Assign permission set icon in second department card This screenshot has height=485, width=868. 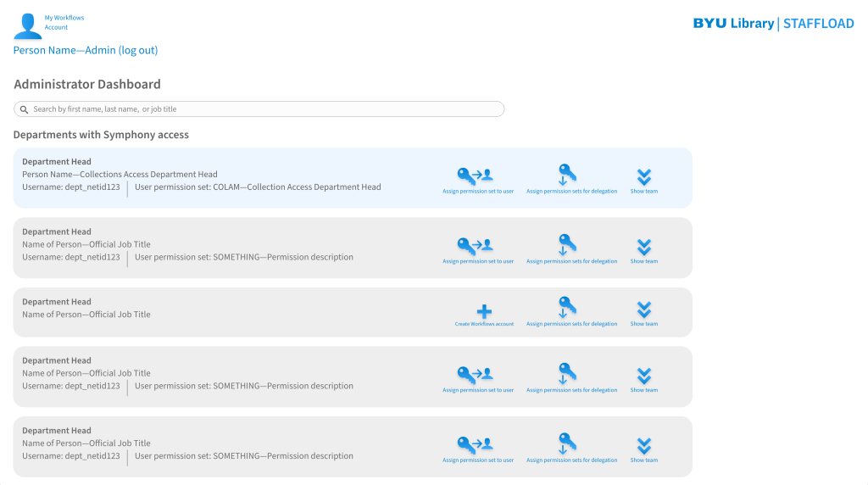tap(477, 247)
